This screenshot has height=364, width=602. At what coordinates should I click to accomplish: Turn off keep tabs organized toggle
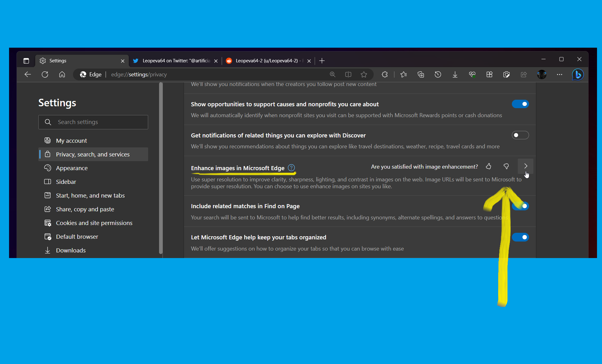tap(520, 237)
